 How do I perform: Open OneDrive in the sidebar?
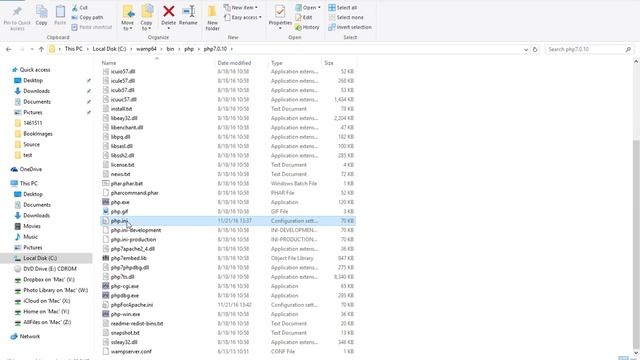(x=31, y=169)
